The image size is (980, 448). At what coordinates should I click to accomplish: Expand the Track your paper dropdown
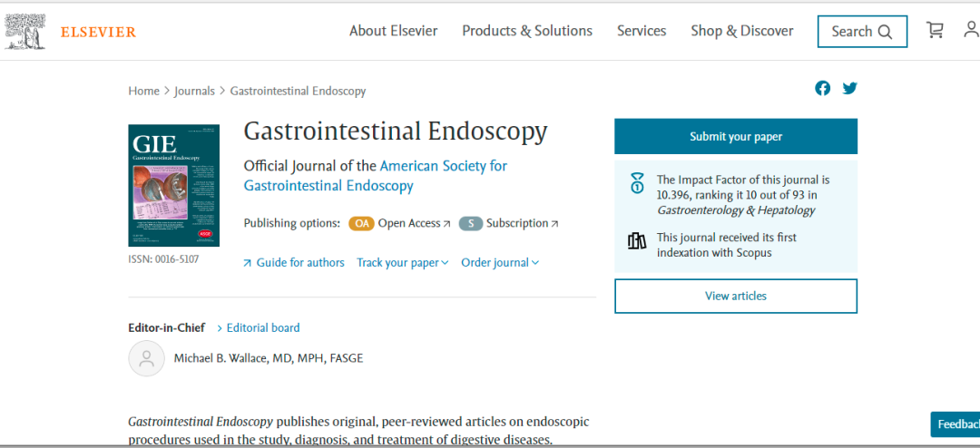click(x=402, y=262)
